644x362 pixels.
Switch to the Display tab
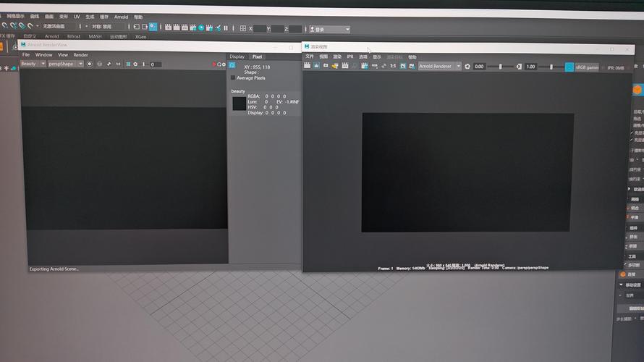tap(237, 56)
